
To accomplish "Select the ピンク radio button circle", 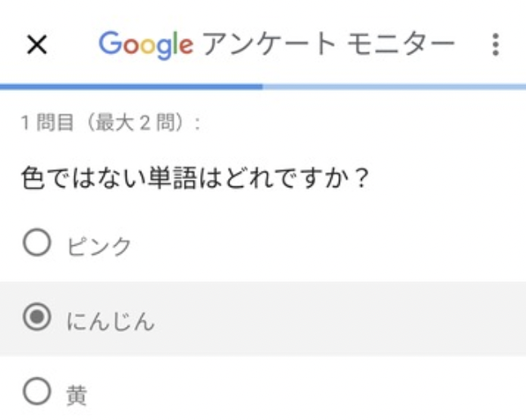I will click(37, 243).
